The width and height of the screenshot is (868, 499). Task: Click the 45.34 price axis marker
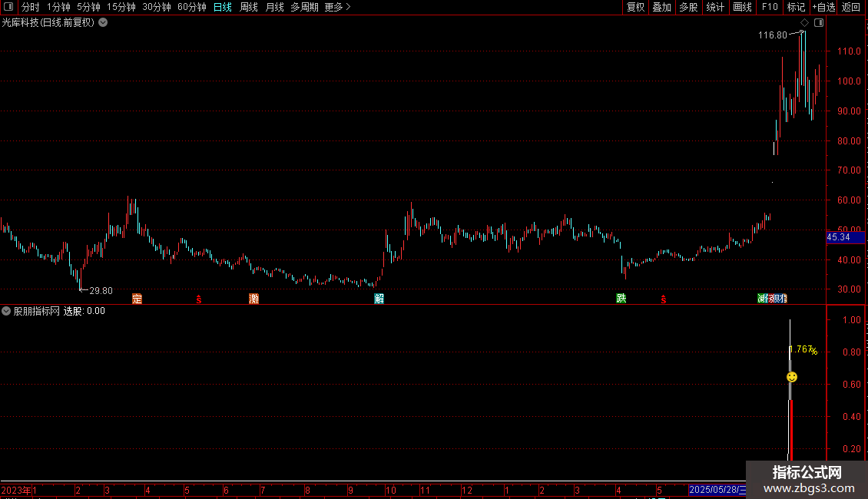845,237
